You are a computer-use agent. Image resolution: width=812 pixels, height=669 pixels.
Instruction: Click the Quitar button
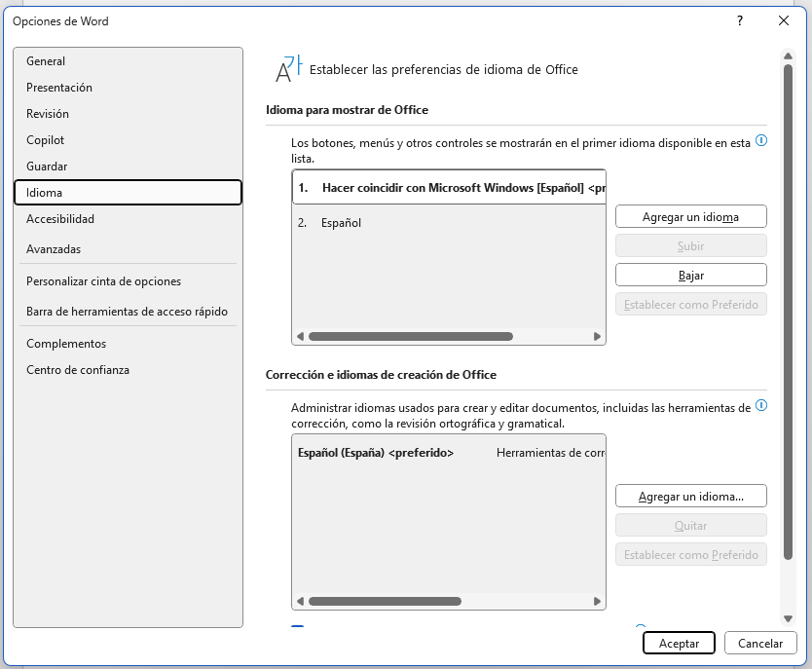click(691, 526)
